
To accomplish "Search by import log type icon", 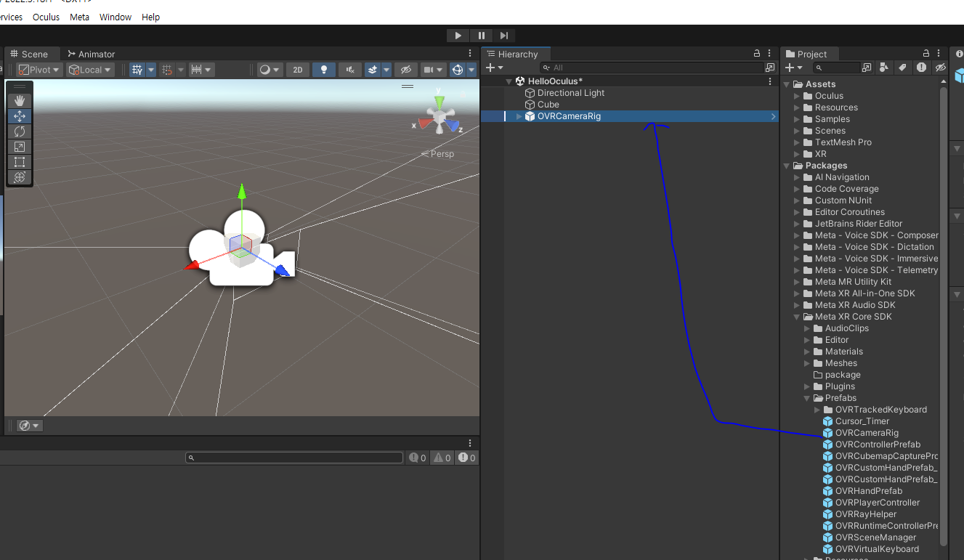I will (921, 68).
